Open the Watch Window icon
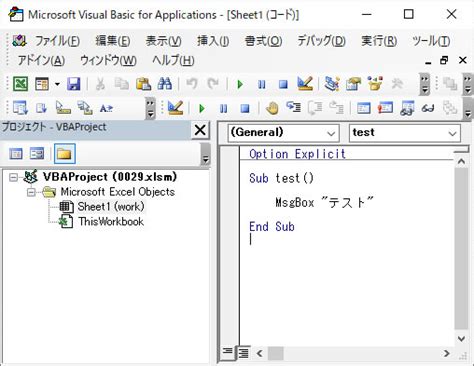Screen dimensions: 474x366 click(x=407, y=108)
